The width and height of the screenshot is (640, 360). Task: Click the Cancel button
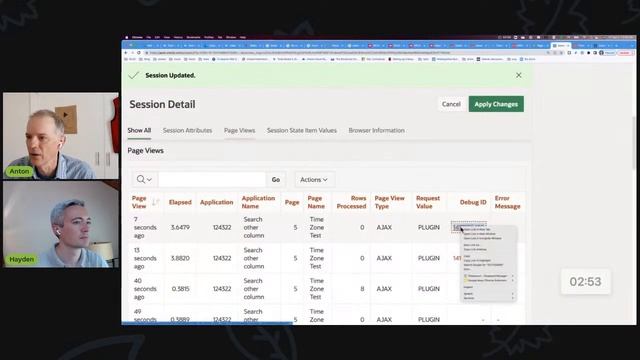451,104
